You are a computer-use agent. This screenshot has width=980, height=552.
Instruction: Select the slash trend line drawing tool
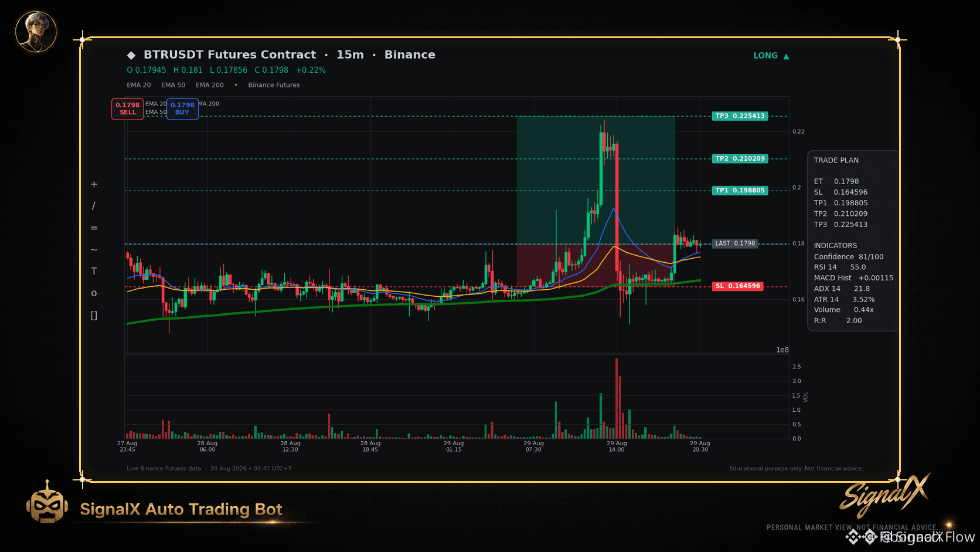pos(94,206)
